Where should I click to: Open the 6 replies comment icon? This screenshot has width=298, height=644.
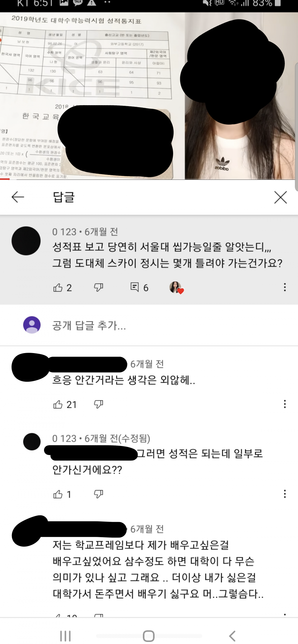[135, 287]
